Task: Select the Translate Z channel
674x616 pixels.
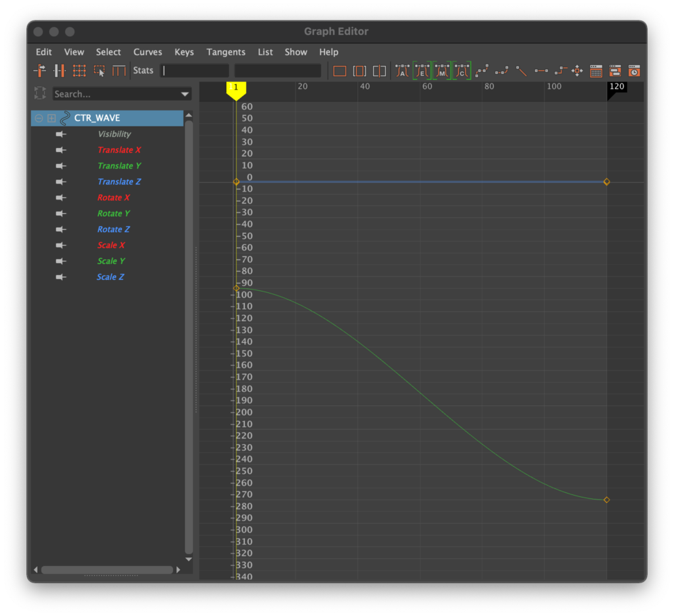Action: [x=119, y=182]
